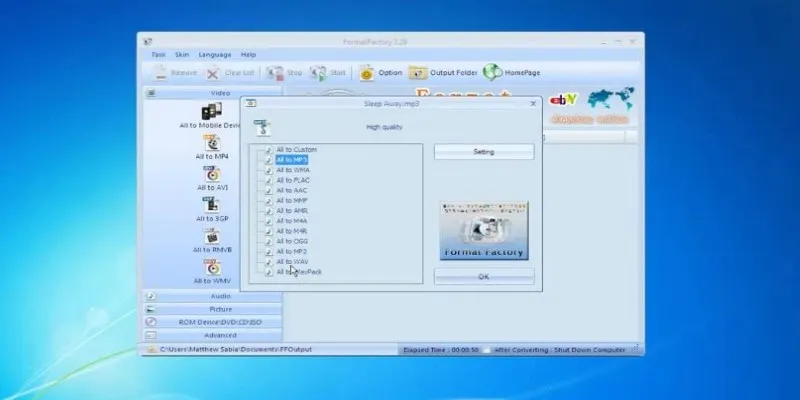Choose All to MMF in list
Screen dimensions: 800x400
[291, 201]
